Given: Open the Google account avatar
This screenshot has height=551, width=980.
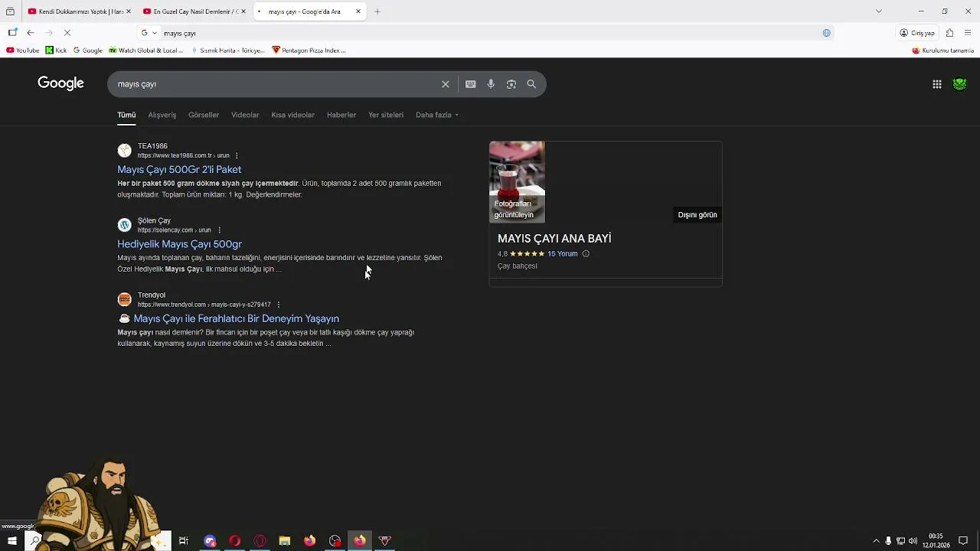Looking at the screenshot, I should pyautogui.click(x=959, y=84).
